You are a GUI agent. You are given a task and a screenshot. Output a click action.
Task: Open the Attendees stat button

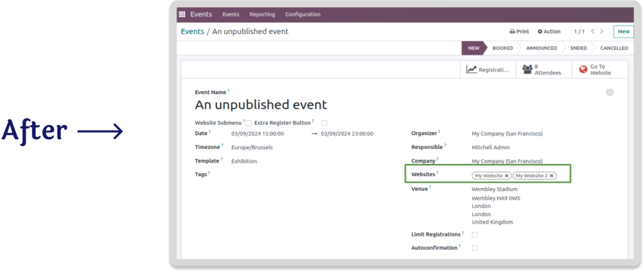(x=544, y=70)
